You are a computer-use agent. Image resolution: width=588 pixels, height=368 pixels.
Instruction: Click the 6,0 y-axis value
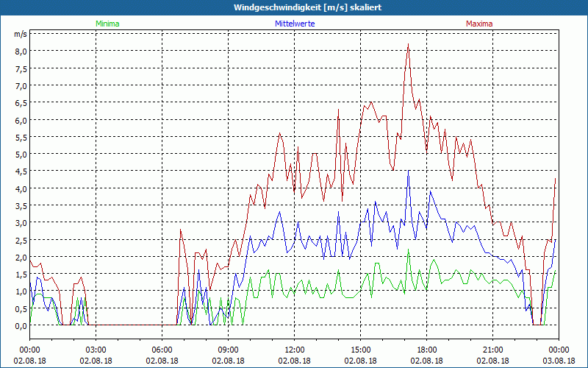pos(21,120)
